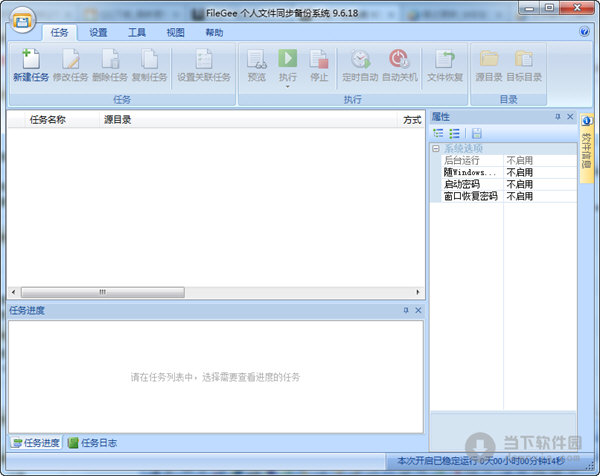Open the dropdown arrow under 执行
Screen dimensions: 600x476
point(288,87)
